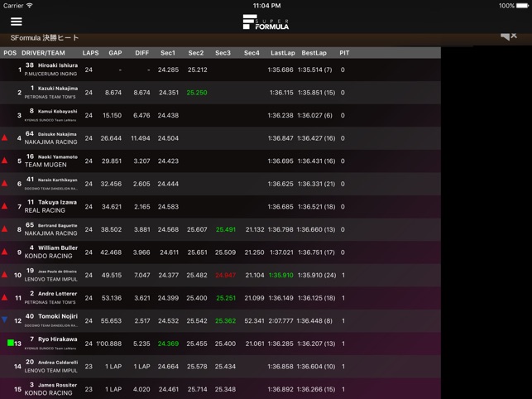
Task: Select driver Tomoki Nojiri
Action: (58, 316)
